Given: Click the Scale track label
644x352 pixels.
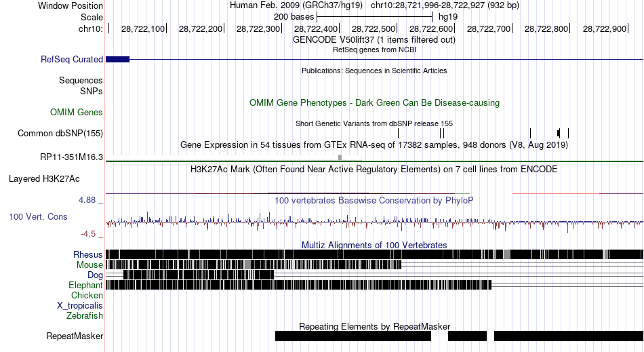Looking at the screenshot, I should click(92, 17).
